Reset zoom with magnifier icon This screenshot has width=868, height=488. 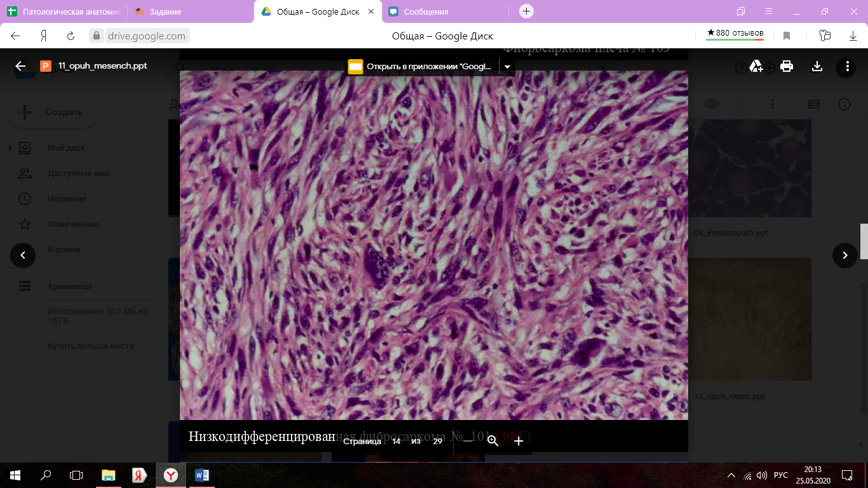[492, 441]
